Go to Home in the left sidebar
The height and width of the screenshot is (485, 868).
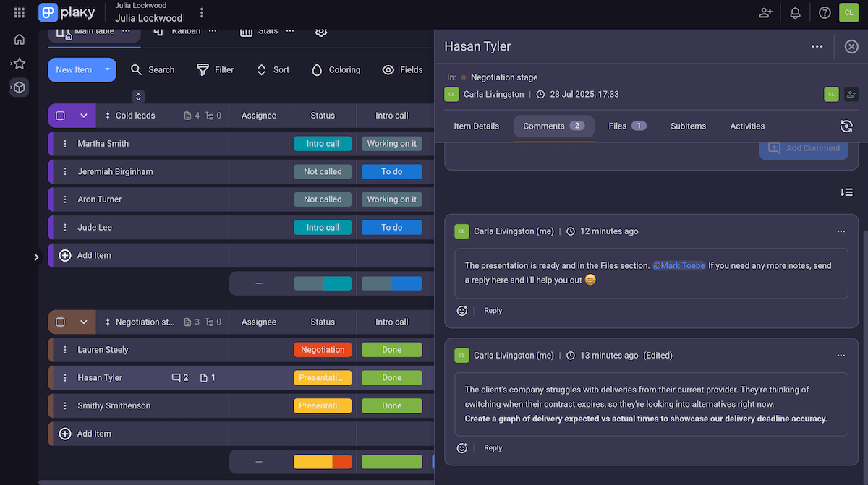19,39
